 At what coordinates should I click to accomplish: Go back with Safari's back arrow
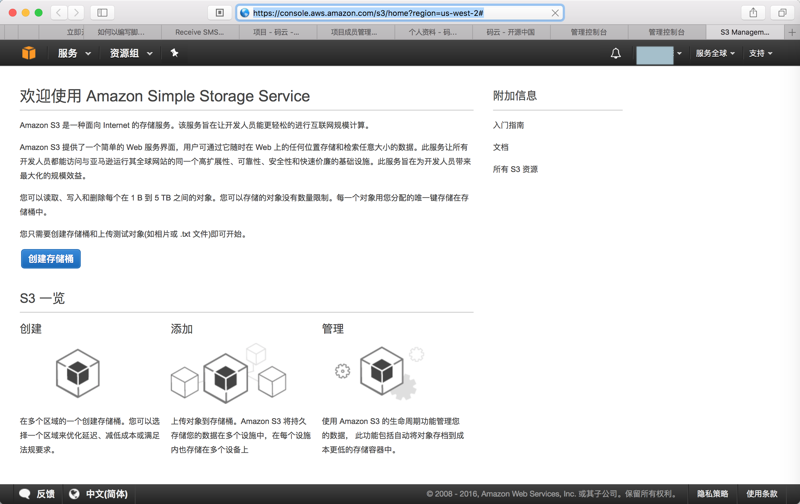point(59,13)
